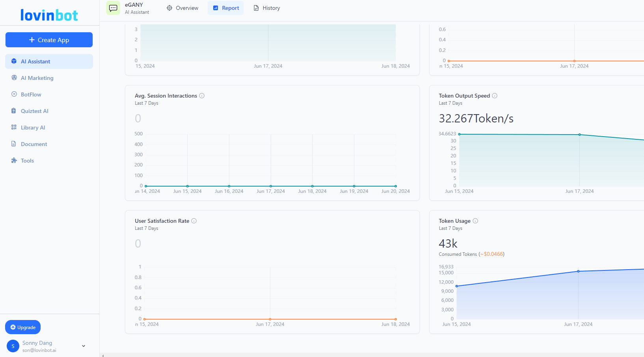
Task: Open the Token Output Speed info icon
Action: [495, 96]
